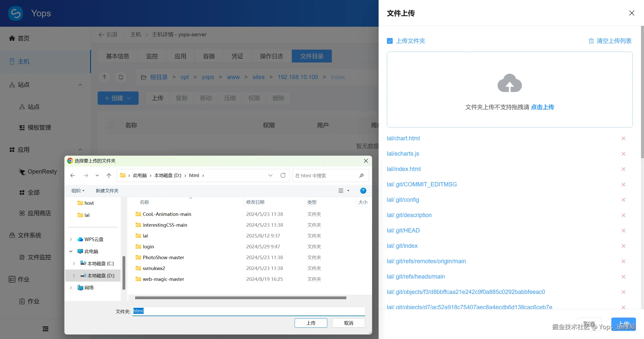The image size is (644, 339).
Task: Collapse the sidebar menu icon at bottom
Action: [x=45, y=329]
